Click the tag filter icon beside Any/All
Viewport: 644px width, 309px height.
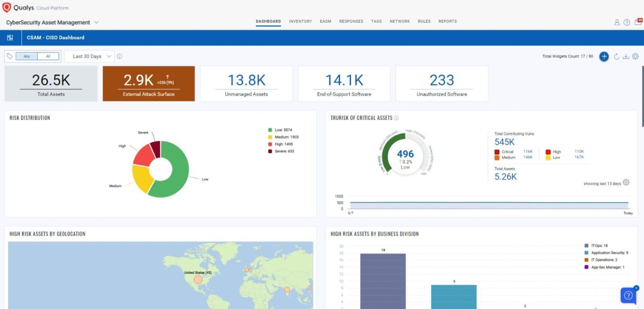[10, 56]
